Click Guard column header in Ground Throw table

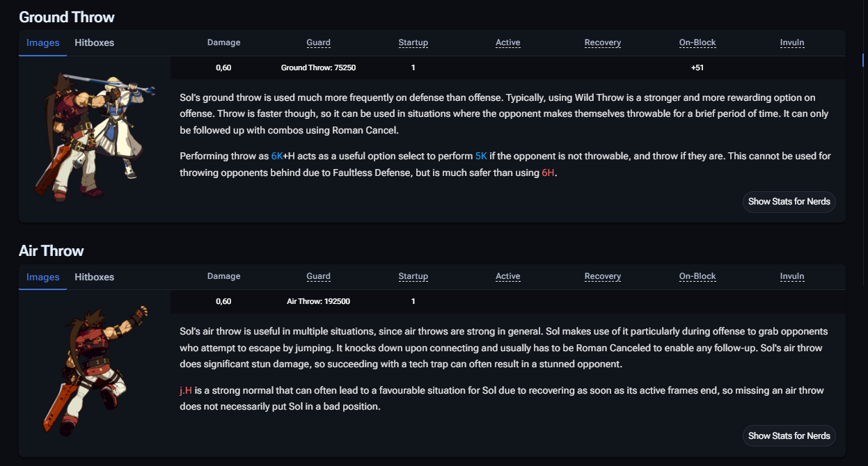[x=318, y=42]
